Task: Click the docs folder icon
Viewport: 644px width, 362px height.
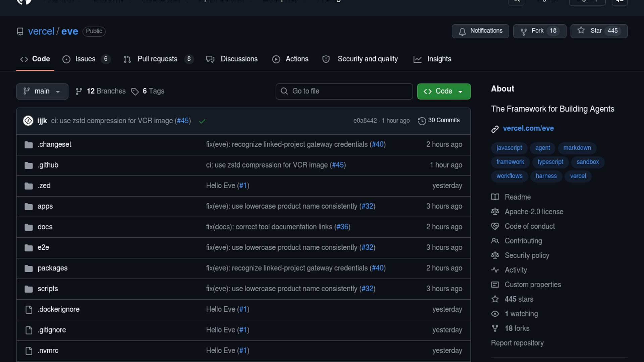Action: click(29, 227)
